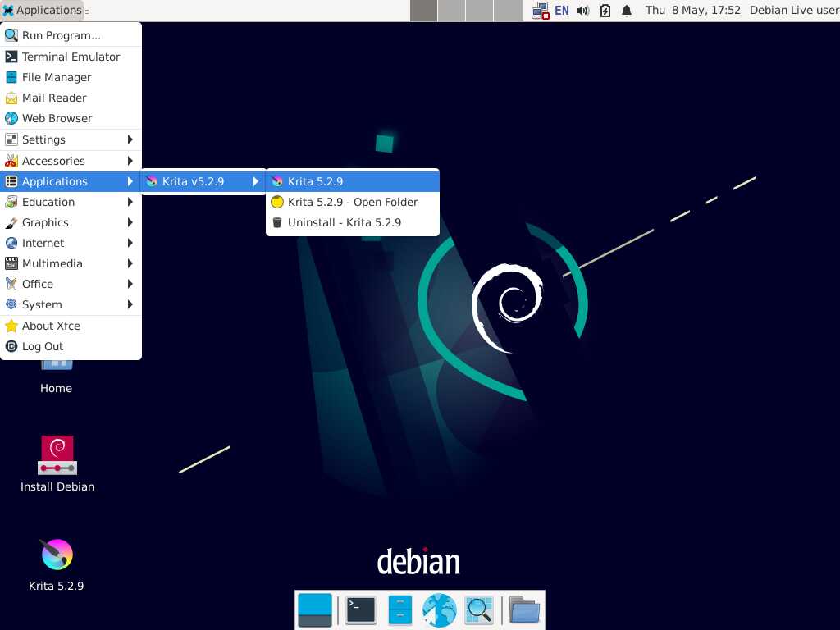Click the Web Browser globe menu icon
Screen dimensions: 840x630
pyautogui.click(x=11, y=118)
